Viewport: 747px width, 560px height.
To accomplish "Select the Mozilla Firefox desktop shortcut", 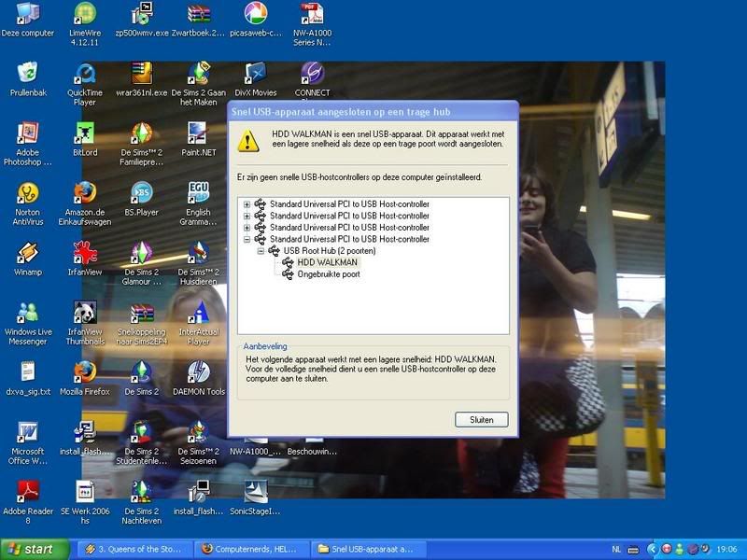I will pos(85,379).
